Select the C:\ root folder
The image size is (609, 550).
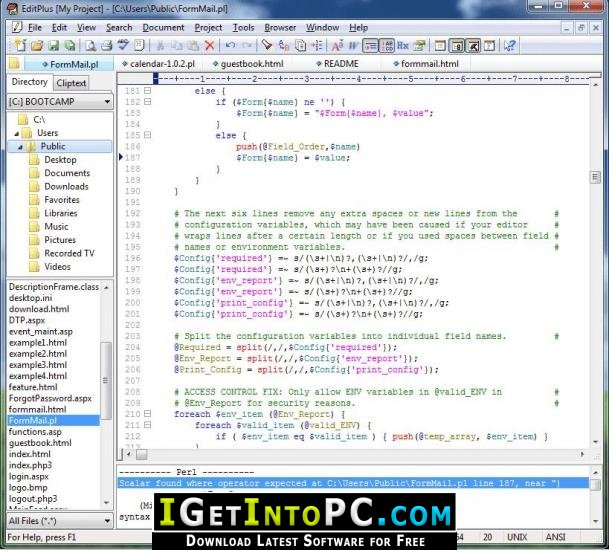[39, 120]
